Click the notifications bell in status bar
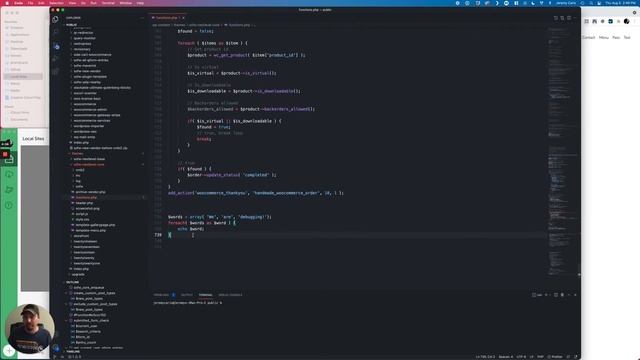 coord(576,357)
